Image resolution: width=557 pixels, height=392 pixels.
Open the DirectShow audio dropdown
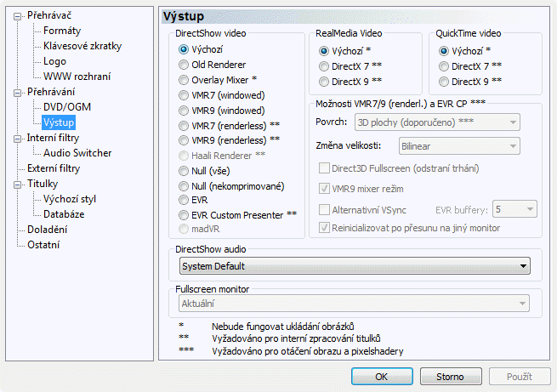(x=356, y=266)
